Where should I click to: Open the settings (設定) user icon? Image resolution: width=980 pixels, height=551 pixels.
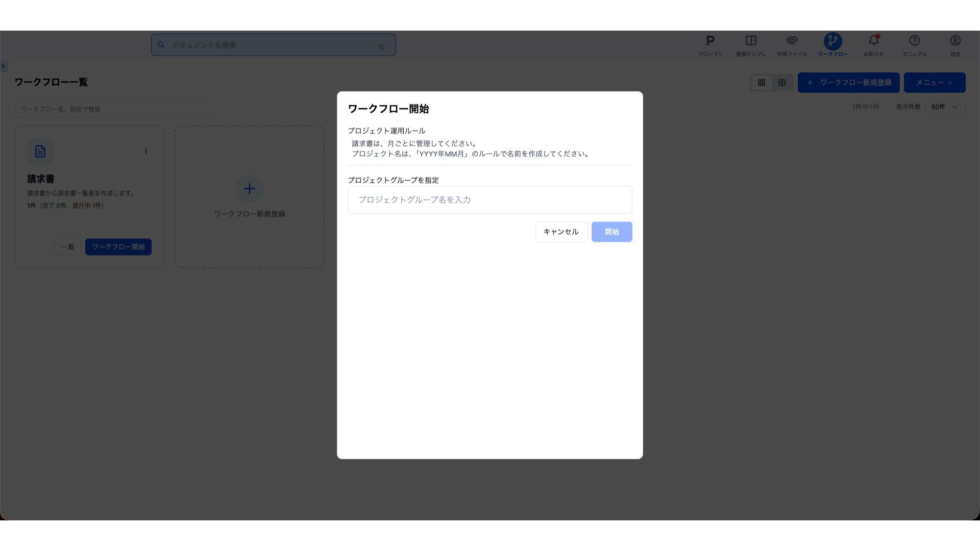click(x=955, y=41)
